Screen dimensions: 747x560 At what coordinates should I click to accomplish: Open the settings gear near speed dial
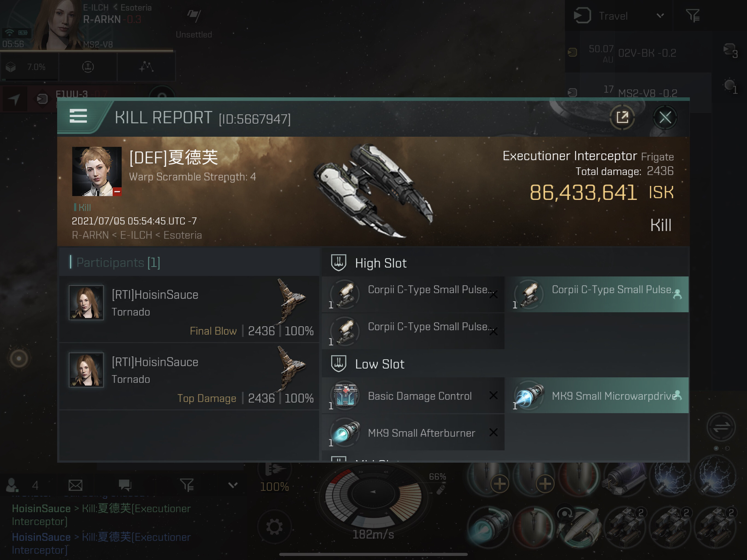point(274,527)
